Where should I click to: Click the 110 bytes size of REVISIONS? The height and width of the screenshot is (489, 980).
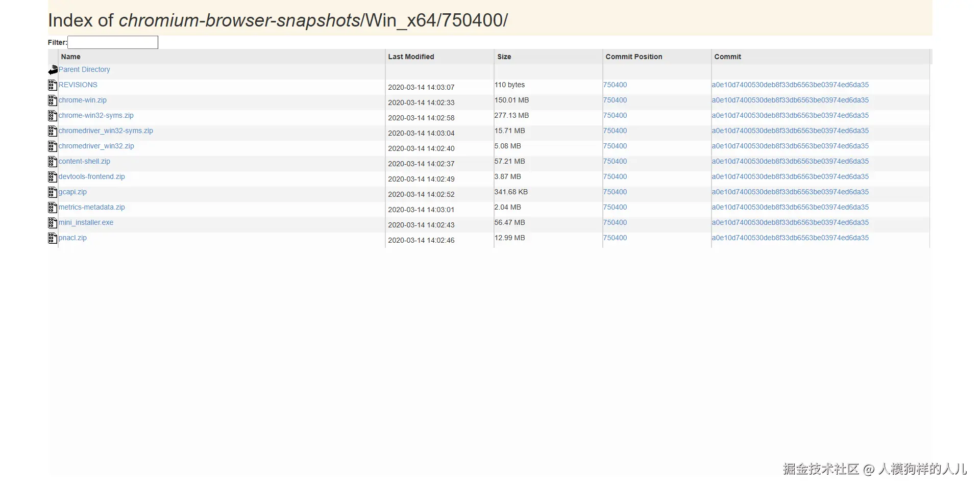point(509,85)
